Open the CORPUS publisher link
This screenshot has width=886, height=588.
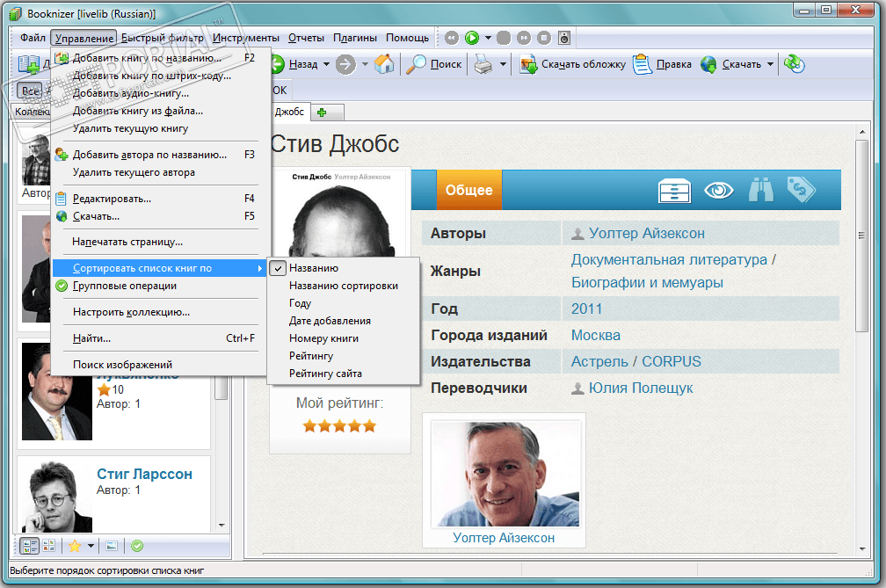point(672,361)
